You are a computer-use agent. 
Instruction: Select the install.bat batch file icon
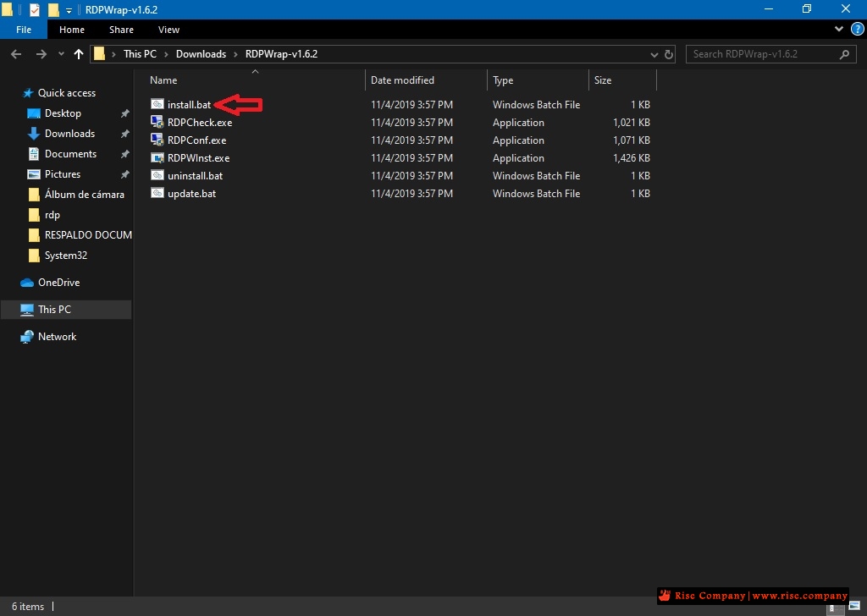tap(157, 104)
